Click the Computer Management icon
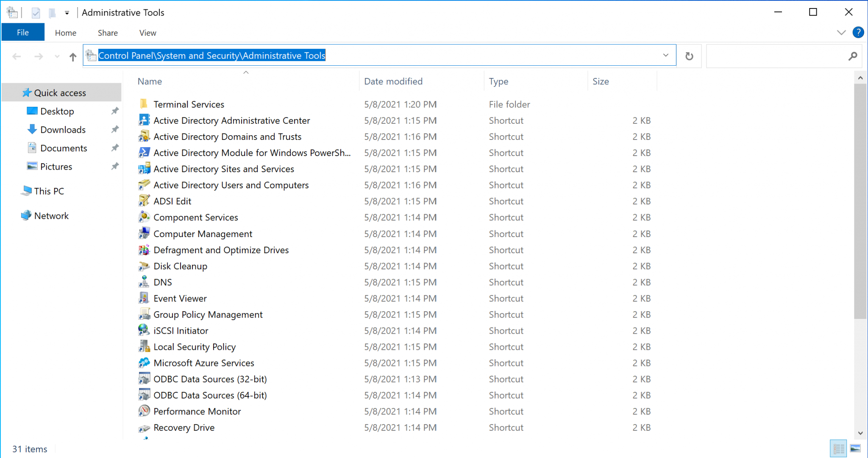 (x=144, y=233)
